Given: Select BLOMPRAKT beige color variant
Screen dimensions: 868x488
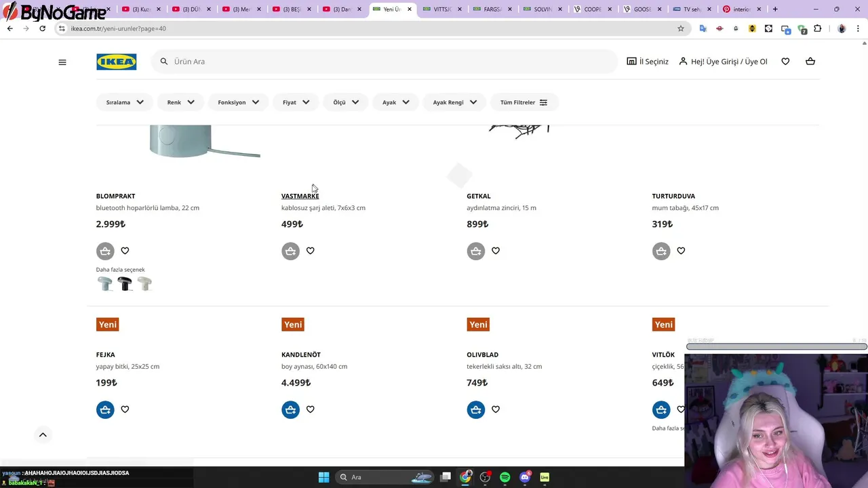Looking at the screenshot, I should point(144,283).
